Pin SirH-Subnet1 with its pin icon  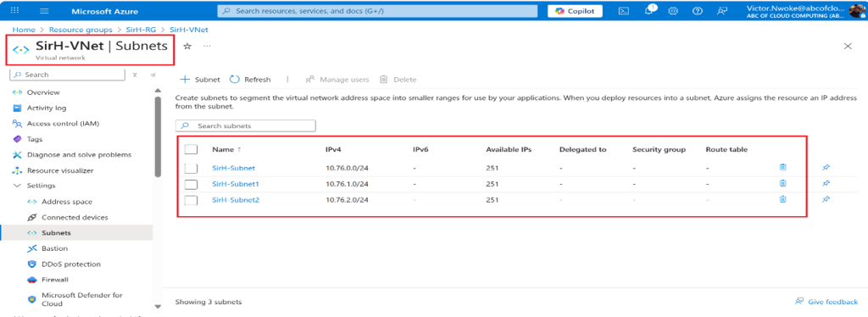(x=826, y=184)
